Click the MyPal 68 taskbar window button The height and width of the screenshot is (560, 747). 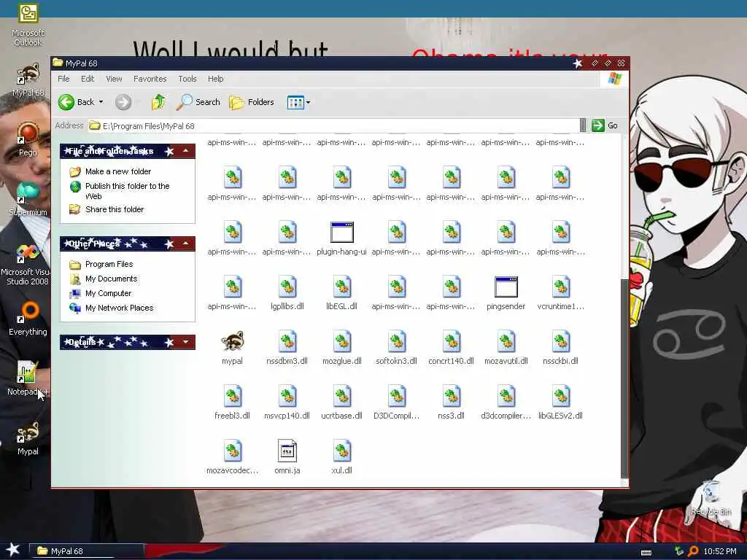(x=87, y=551)
